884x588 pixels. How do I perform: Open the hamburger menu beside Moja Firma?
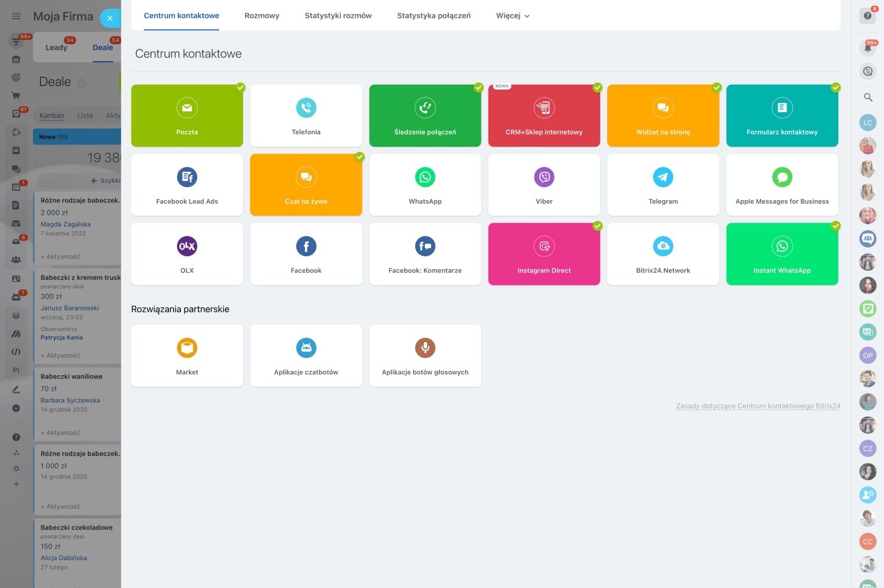(x=16, y=16)
